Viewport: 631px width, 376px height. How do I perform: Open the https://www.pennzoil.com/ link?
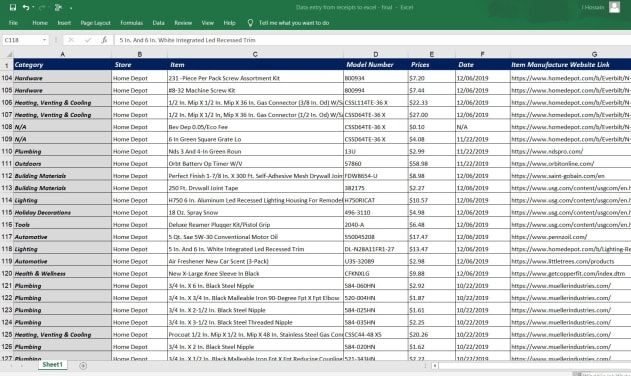click(x=549, y=237)
